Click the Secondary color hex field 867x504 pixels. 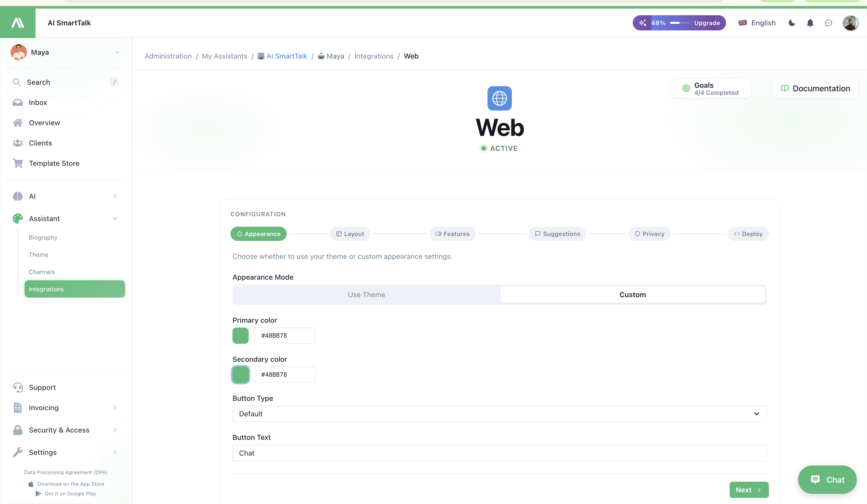[x=285, y=375]
